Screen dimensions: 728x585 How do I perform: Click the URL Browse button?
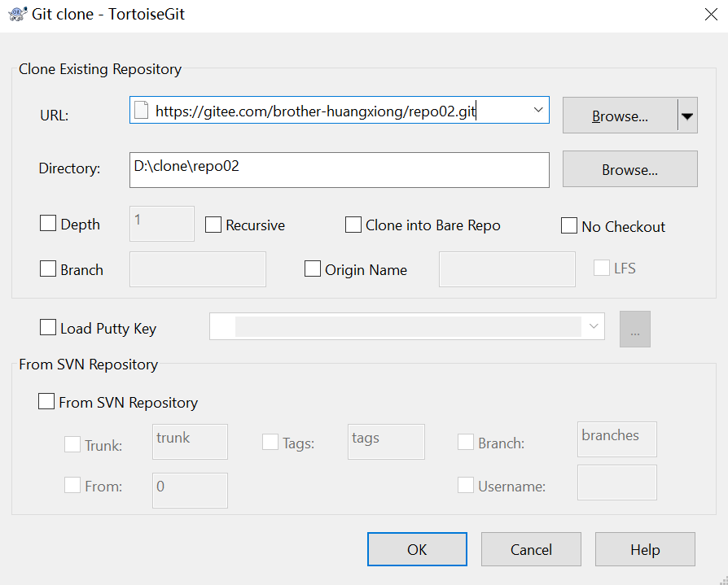coord(621,116)
